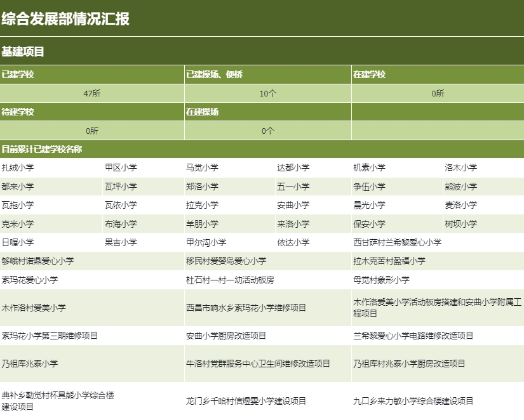This screenshot has height=420, width=524.
Task: Select the 待建学校 header cell
Action: [92, 112]
